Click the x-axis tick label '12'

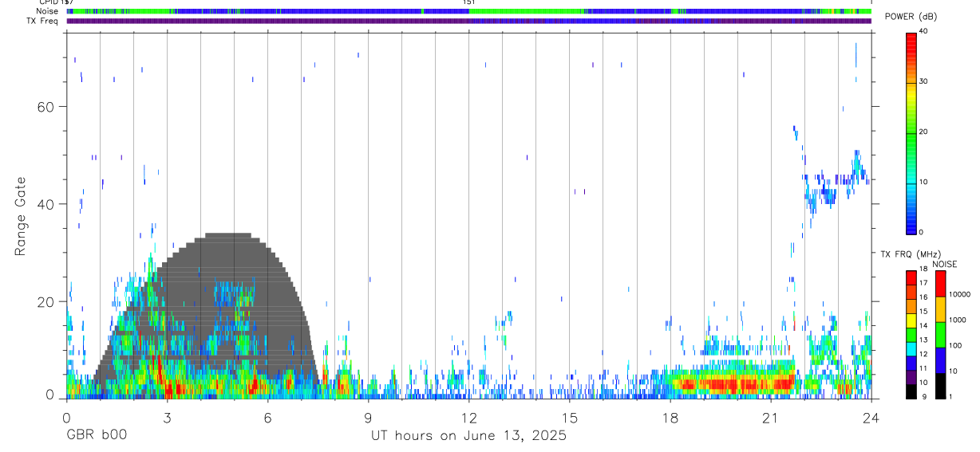[468, 417]
